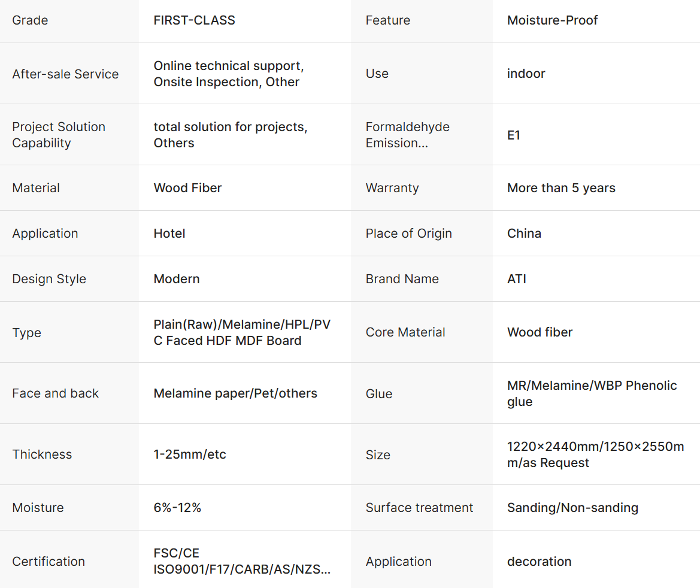Select the 6%-12% moisture value
This screenshot has height=588, width=700.
(177, 508)
